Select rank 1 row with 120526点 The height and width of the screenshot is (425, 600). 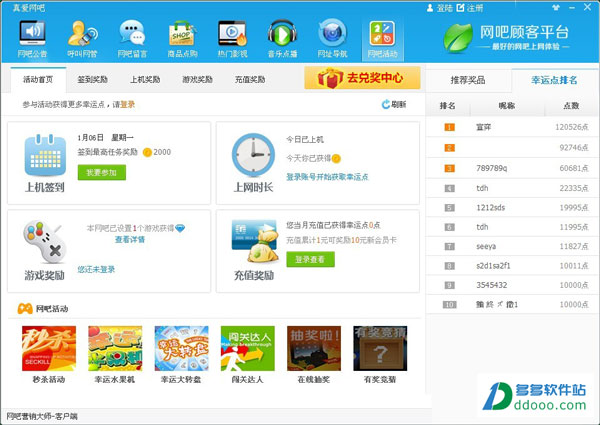512,127
